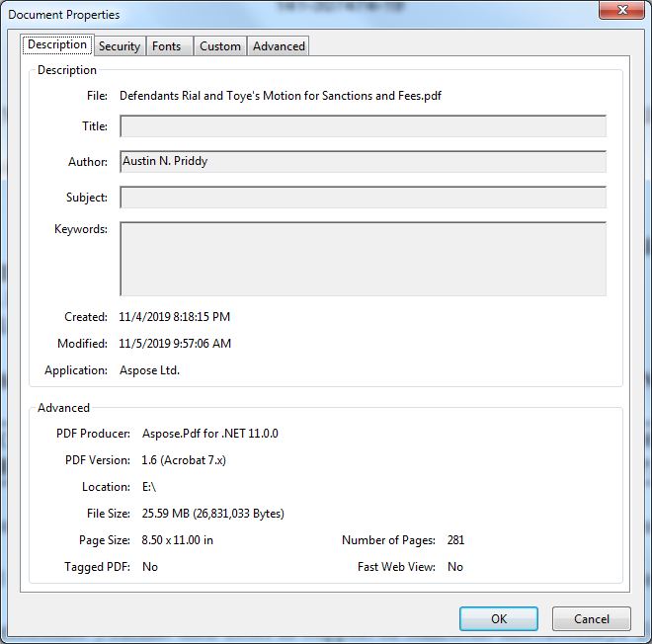The height and width of the screenshot is (644, 652).
Task: Click the PDF Version value 1.6 (Acrobat 7.x)
Action: [184, 460]
